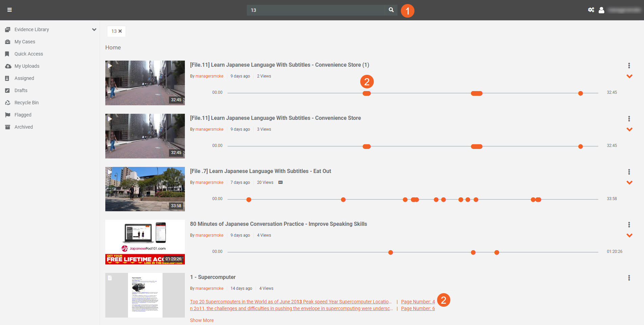Click Show More under Supercomputer result
This screenshot has height=325, width=644.
[x=202, y=320]
